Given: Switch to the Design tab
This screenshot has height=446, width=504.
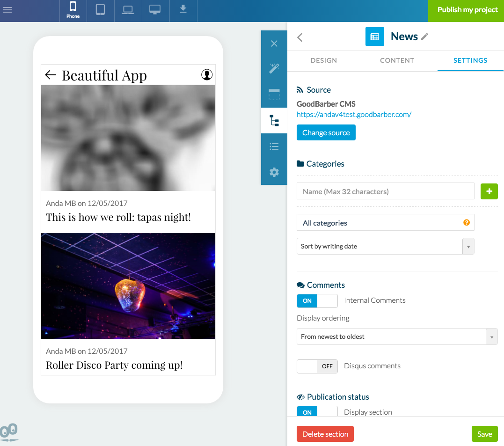Looking at the screenshot, I should click(x=324, y=60).
